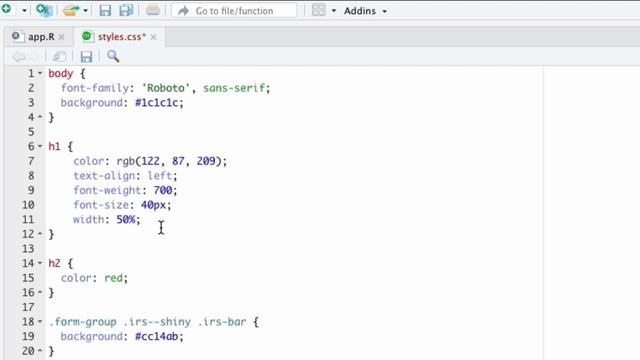Click the fold end marker on line 12
This screenshot has height=360, width=640.
[x=40, y=234]
